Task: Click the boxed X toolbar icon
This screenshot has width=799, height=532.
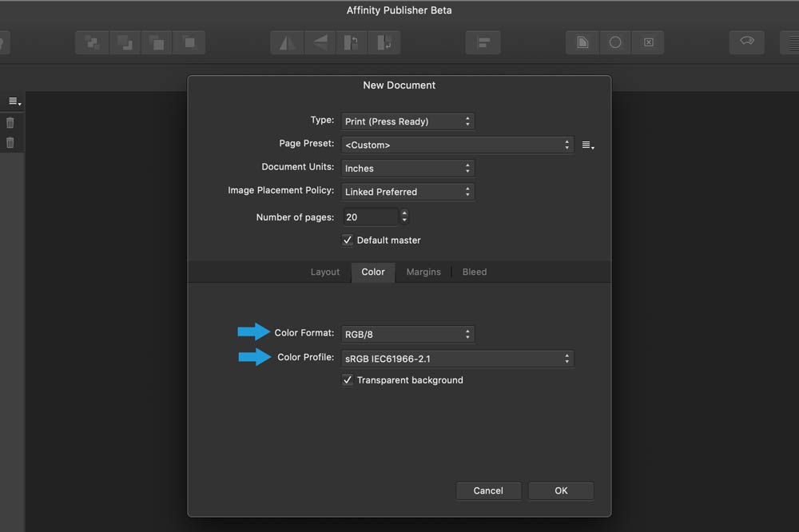Action: click(648, 43)
